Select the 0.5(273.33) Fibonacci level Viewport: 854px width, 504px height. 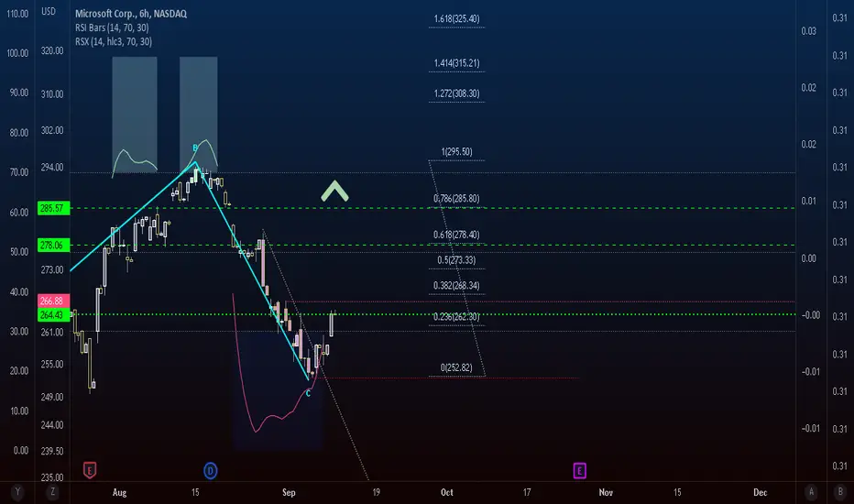click(456, 260)
